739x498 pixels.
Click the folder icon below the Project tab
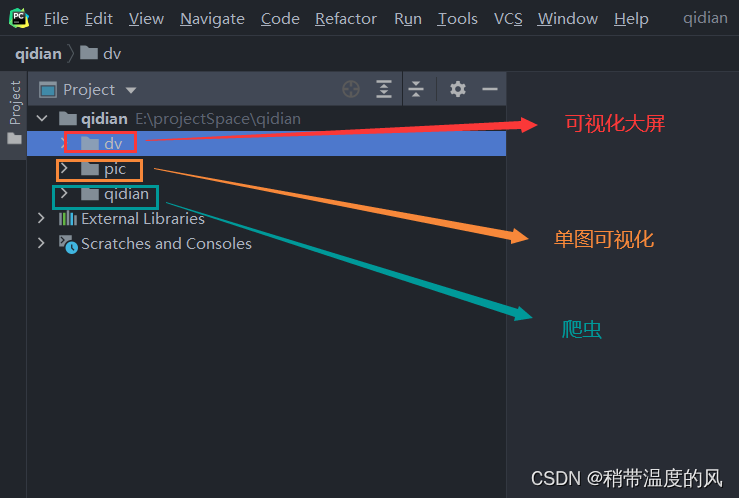[x=15, y=139]
